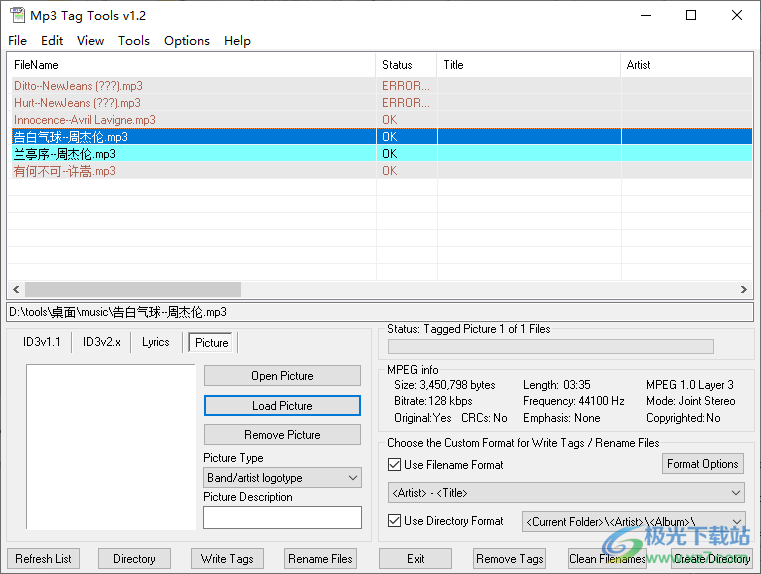This screenshot has height=574, width=761.
Task: Click the horizontal scrollbar thumb
Action: [133, 290]
